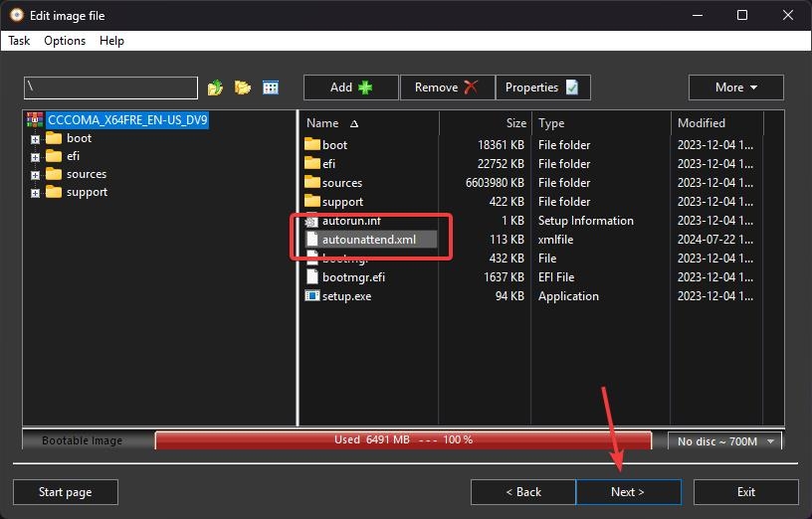Click the Remove button
Screen dimensions: 812x519
coord(447,87)
